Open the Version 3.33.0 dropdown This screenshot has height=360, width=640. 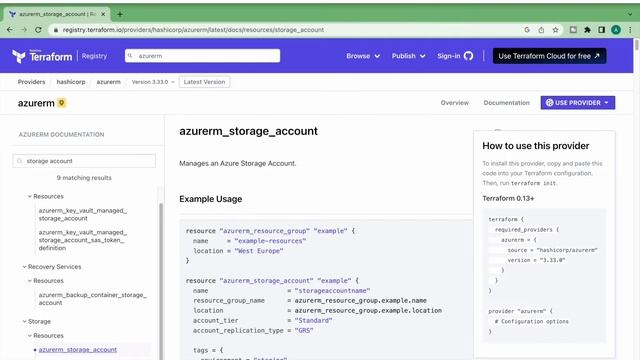(153, 82)
